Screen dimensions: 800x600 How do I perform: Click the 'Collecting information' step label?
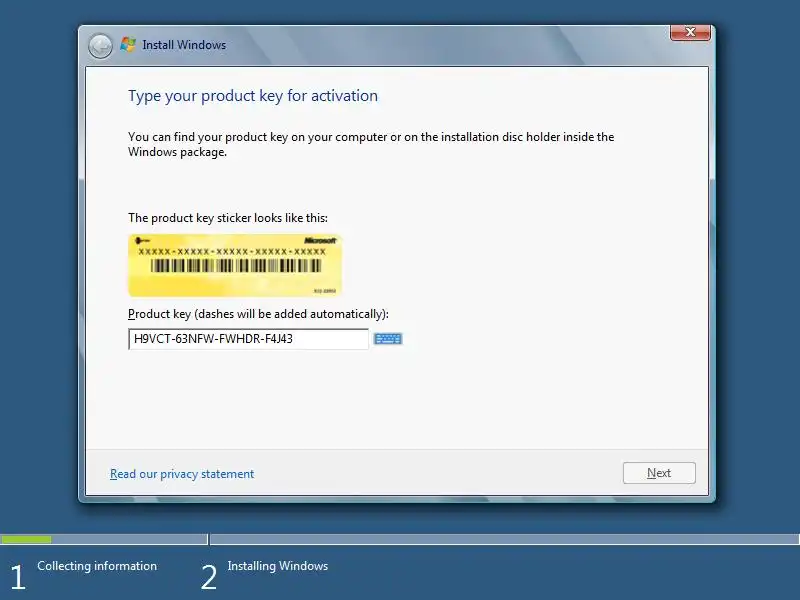[x=97, y=566]
